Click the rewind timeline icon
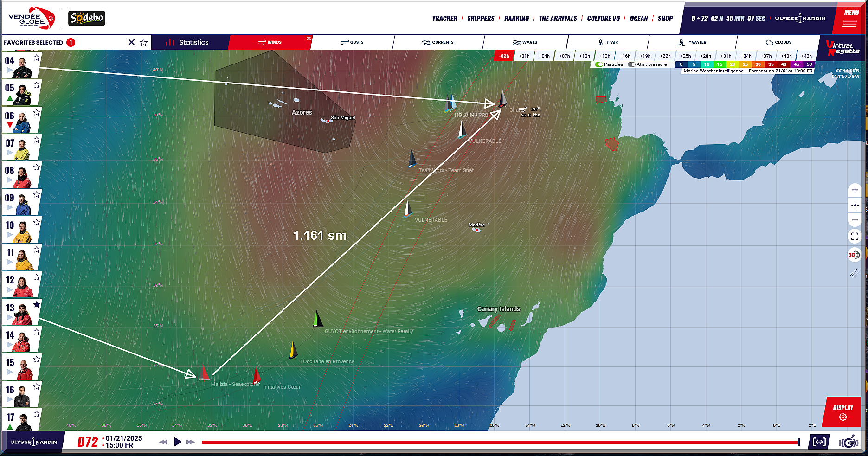Screen dimensions: 868x456 pos(163,442)
